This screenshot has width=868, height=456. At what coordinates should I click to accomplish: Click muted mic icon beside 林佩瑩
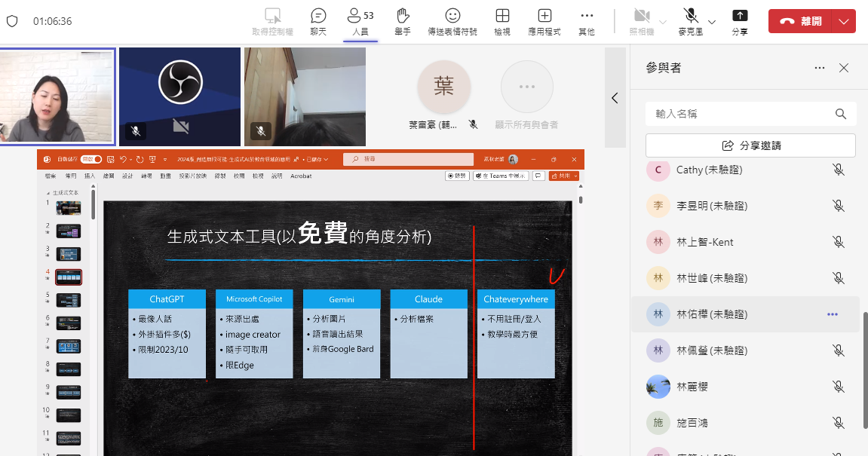coord(839,350)
